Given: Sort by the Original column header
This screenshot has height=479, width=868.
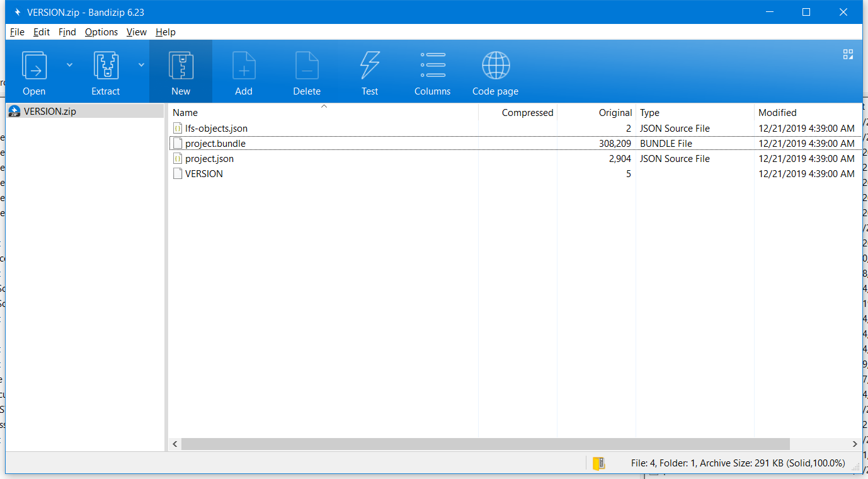Looking at the screenshot, I should point(597,113).
